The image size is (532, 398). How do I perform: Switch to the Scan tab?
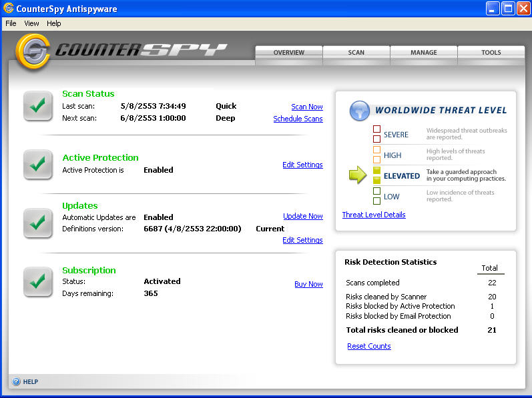[x=356, y=53]
